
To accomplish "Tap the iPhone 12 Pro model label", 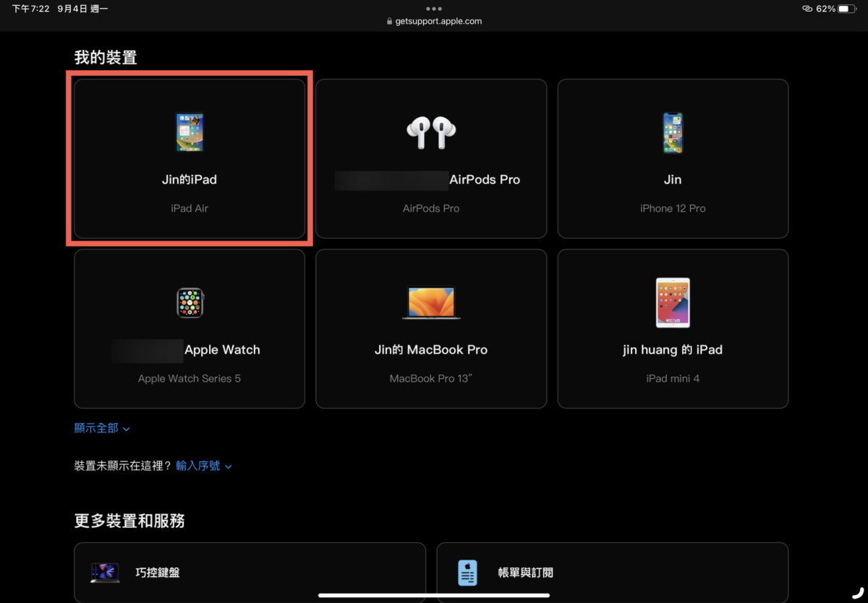I will [673, 208].
